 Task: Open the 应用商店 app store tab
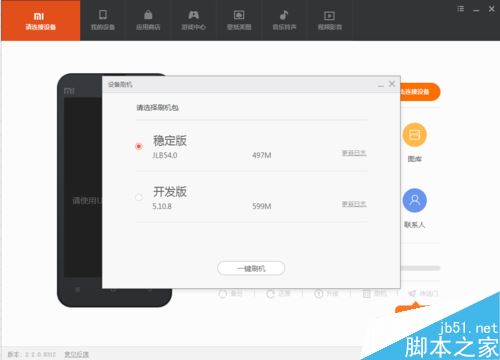point(148,20)
